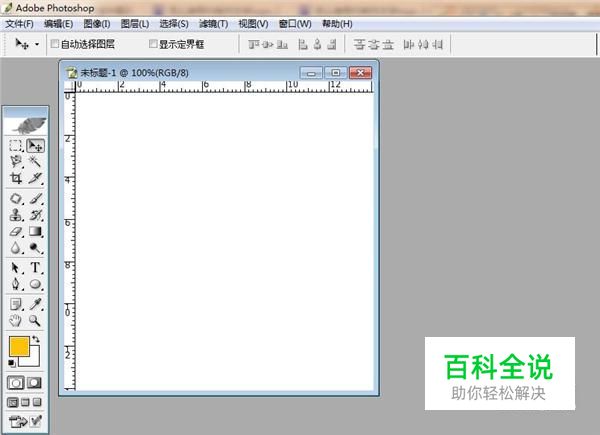Enable the 显示定界框 checkbox
Viewport: 600px width, 435px height.
(x=153, y=44)
